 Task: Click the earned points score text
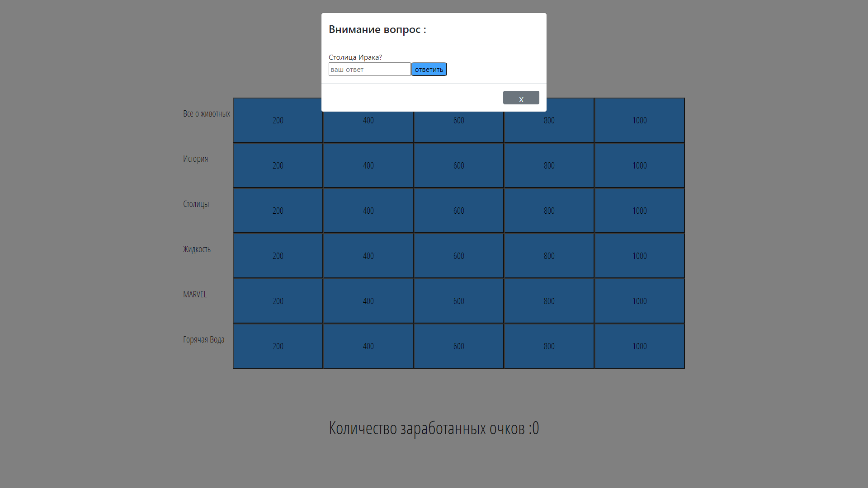click(x=434, y=428)
